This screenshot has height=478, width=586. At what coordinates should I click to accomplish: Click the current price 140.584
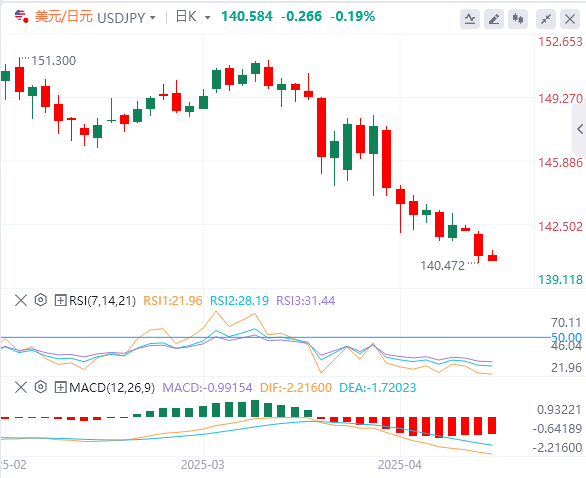[x=247, y=16]
